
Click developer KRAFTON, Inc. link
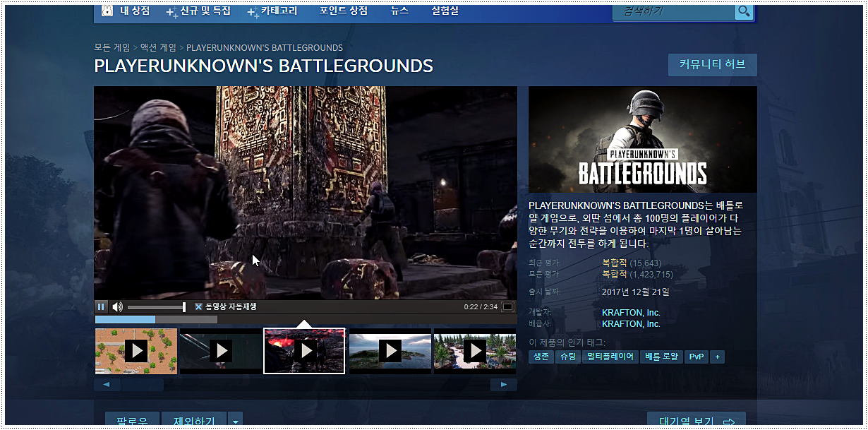coord(631,313)
